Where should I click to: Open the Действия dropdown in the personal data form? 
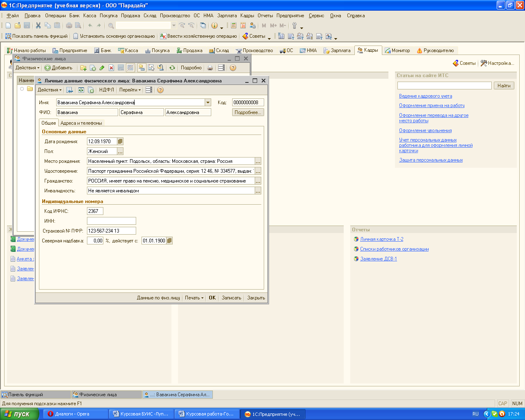(49, 90)
